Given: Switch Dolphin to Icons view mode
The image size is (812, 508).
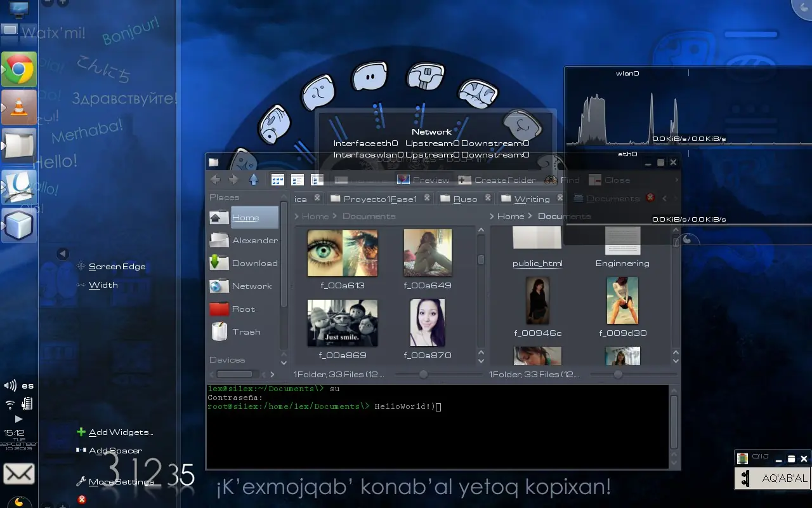Looking at the screenshot, I should (278, 180).
